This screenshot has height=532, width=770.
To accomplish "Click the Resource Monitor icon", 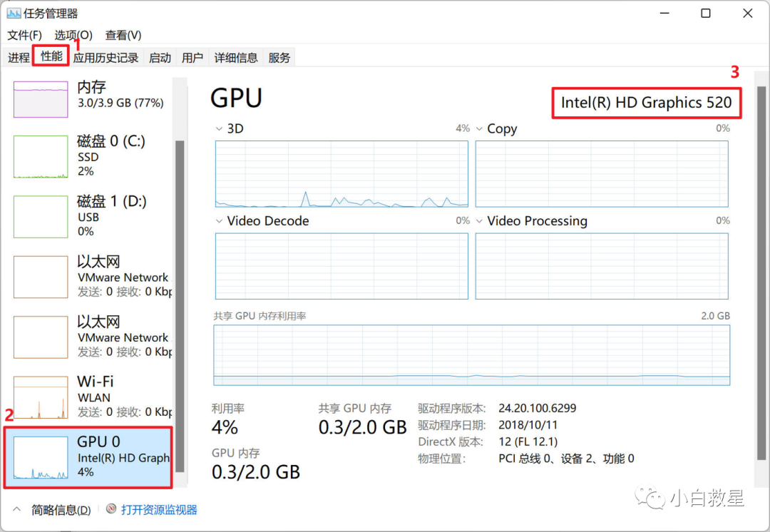I will point(111,509).
